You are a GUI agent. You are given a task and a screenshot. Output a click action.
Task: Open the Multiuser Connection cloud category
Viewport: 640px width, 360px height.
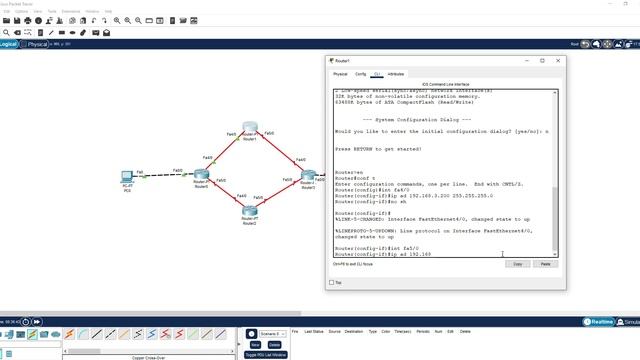click(x=56, y=335)
